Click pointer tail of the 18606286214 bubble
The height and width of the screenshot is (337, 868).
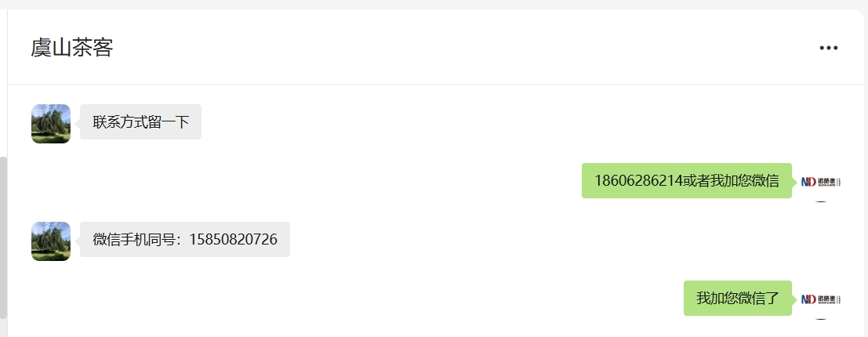794,181
